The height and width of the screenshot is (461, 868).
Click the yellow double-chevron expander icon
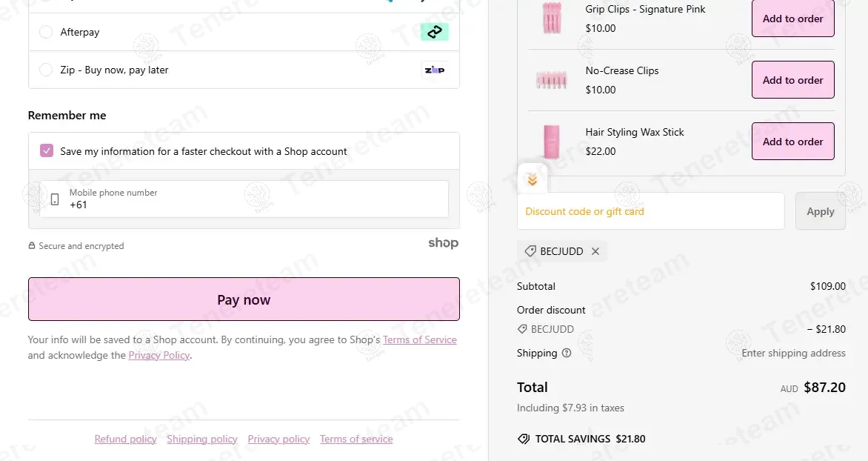point(532,179)
